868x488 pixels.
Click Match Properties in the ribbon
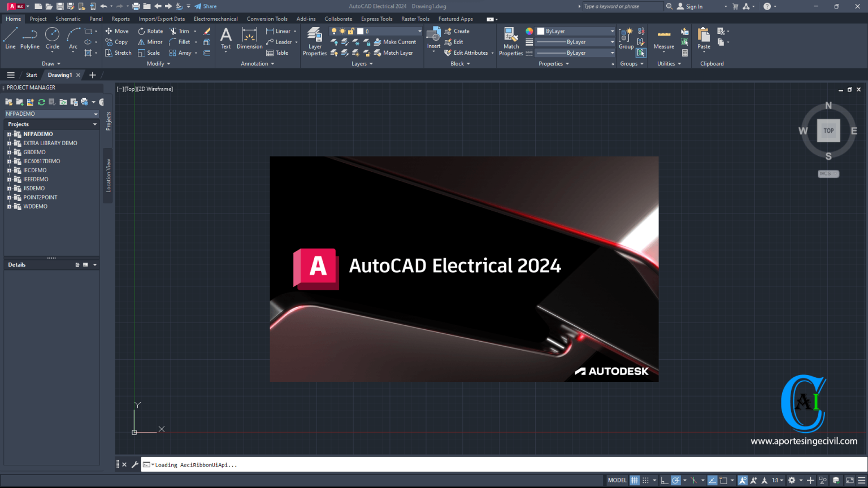510,41
